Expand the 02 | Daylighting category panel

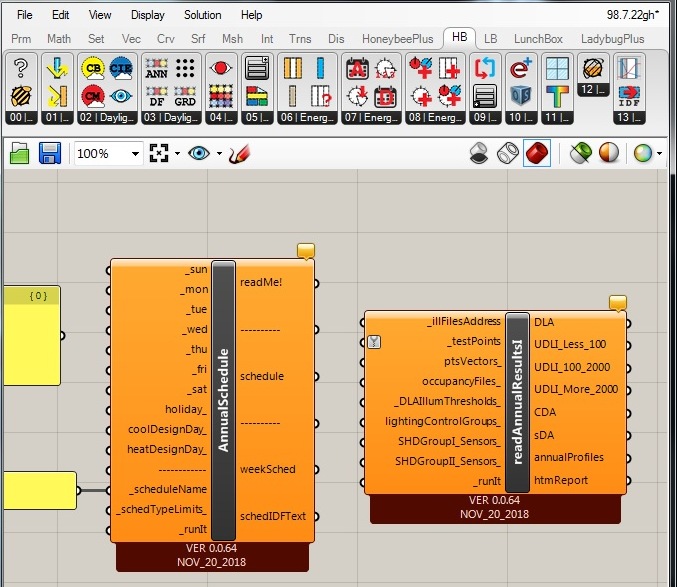click(108, 117)
